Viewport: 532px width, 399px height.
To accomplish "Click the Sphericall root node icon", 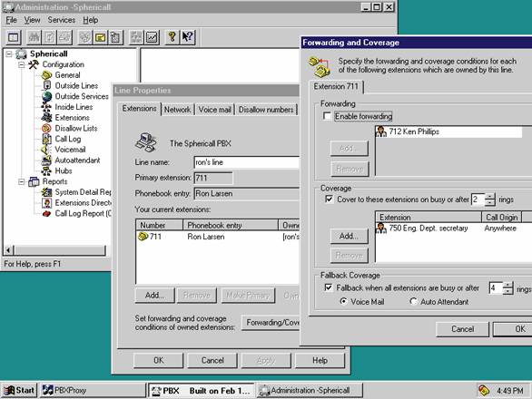I will [22, 54].
